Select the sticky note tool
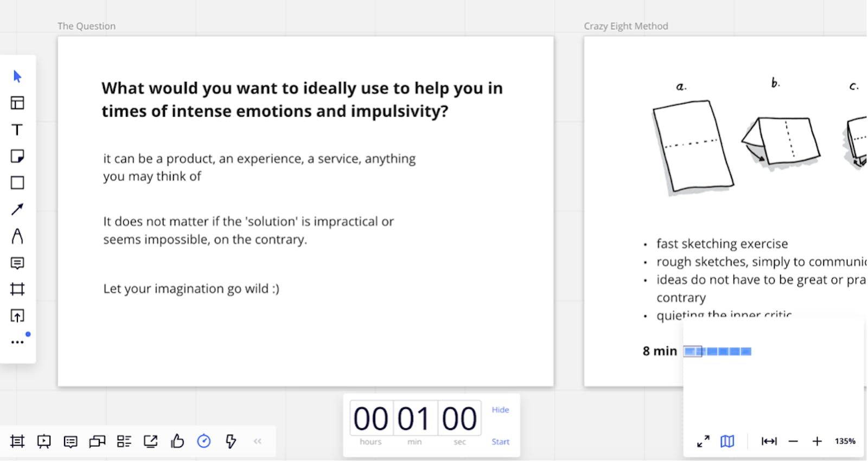Image resolution: width=868 pixels, height=462 pixels. 17,156
